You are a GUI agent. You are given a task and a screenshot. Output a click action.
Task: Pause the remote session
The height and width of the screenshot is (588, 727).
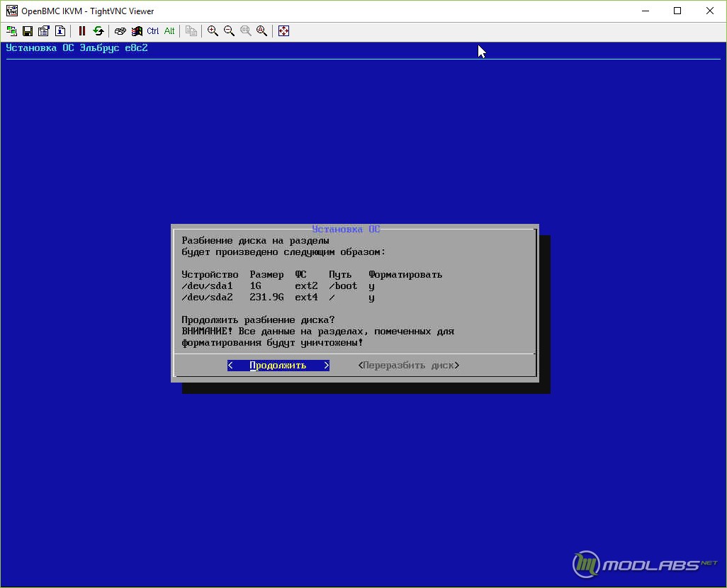(x=82, y=31)
